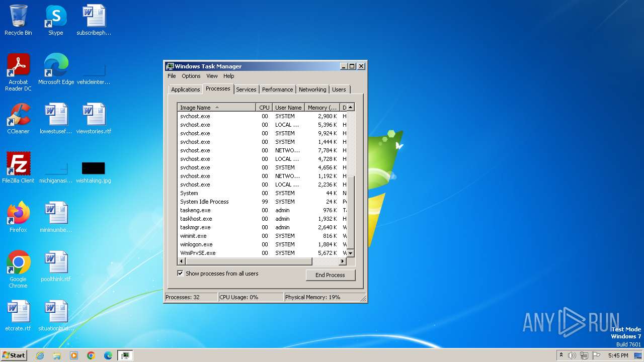Select the WmiPrvSE.exe process
Image resolution: width=644 pixels, height=362 pixels.
(x=262, y=253)
